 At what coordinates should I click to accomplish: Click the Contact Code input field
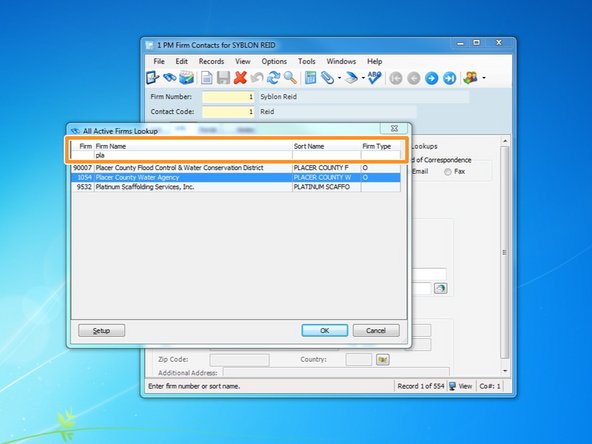coord(228,112)
